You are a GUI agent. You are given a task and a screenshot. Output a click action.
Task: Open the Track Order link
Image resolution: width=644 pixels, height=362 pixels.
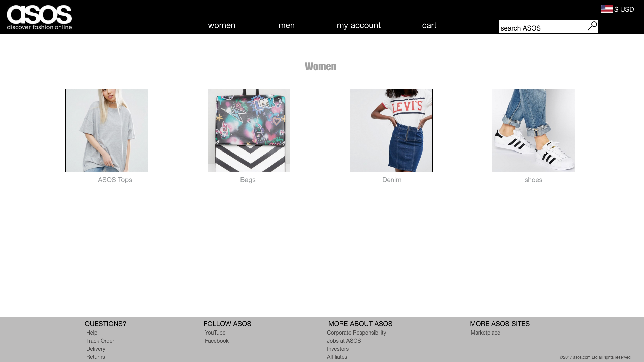pyautogui.click(x=100, y=341)
